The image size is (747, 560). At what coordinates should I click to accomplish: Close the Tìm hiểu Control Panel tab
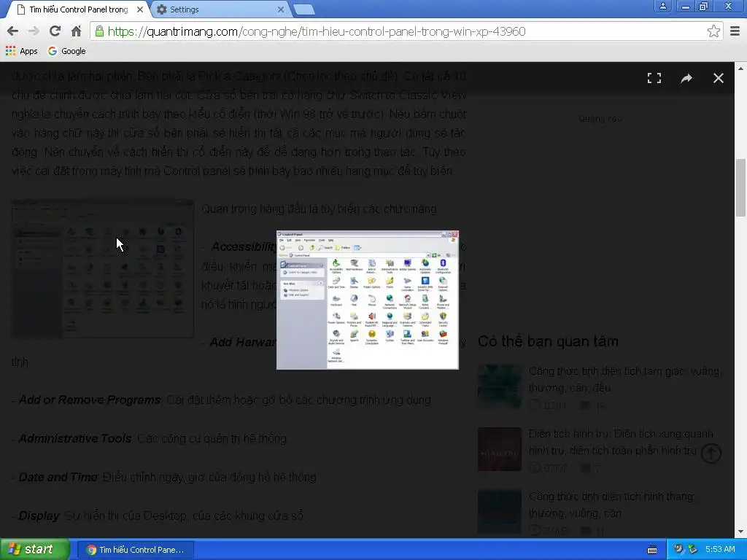pyautogui.click(x=140, y=9)
